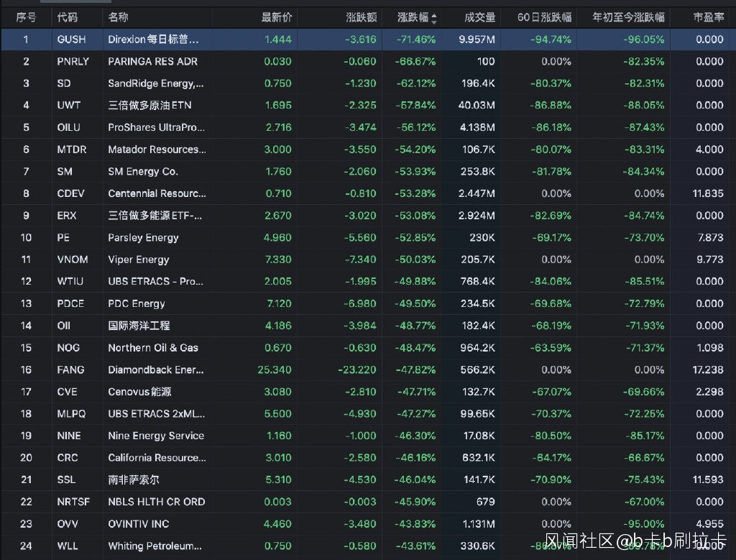Select the P/E ratio 11.835
This screenshot has width=736, height=560.
tap(708, 193)
